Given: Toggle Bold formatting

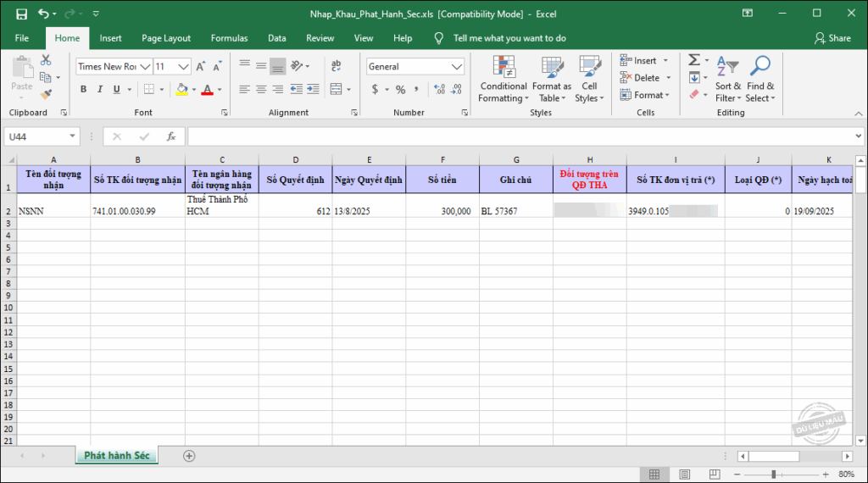Looking at the screenshot, I should (x=83, y=90).
